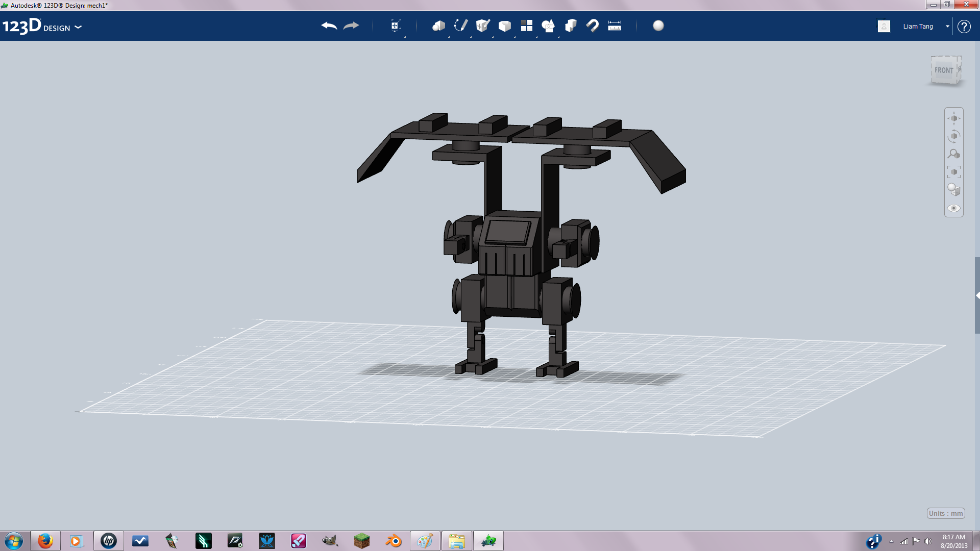Open the Pattern tool
The height and width of the screenshot is (551, 980).
click(527, 26)
